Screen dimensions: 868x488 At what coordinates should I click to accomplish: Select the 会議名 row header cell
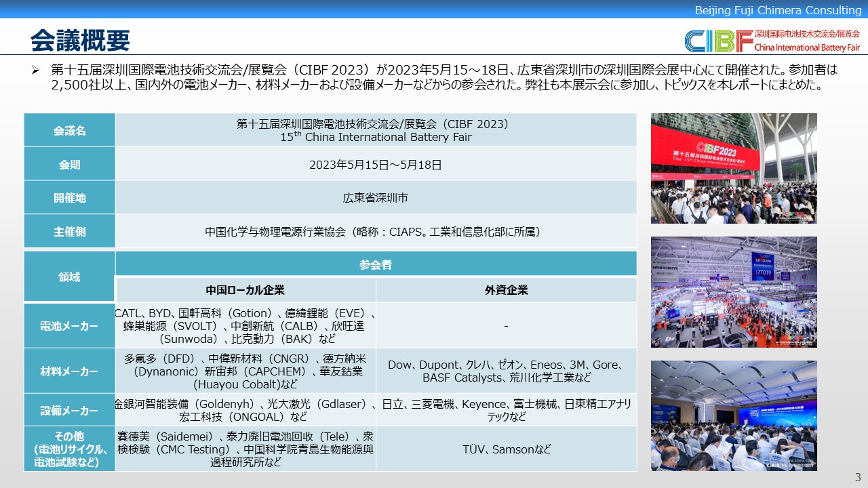[x=70, y=130]
